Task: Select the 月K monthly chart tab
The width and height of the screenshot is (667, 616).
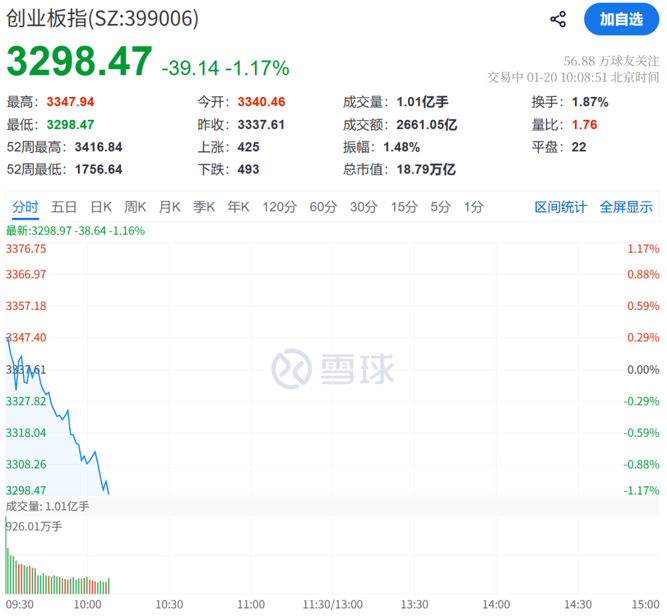Action: [x=169, y=207]
